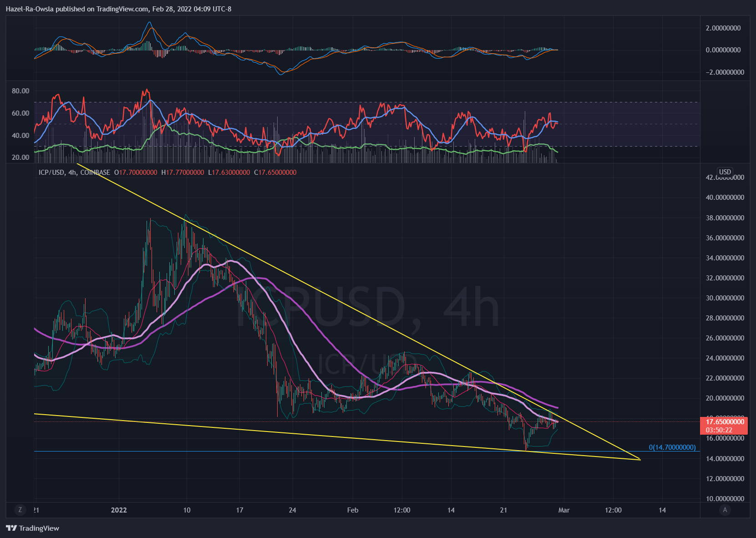Click the 24 date label on time axis
This screenshot has width=756, height=538.
(x=293, y=510)
